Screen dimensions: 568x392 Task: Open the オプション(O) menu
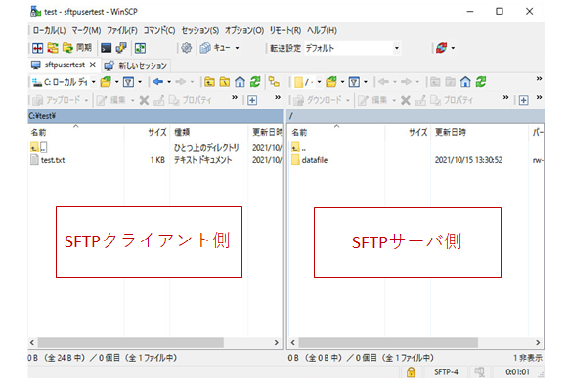pyautogui.click(x=244, y=31)
